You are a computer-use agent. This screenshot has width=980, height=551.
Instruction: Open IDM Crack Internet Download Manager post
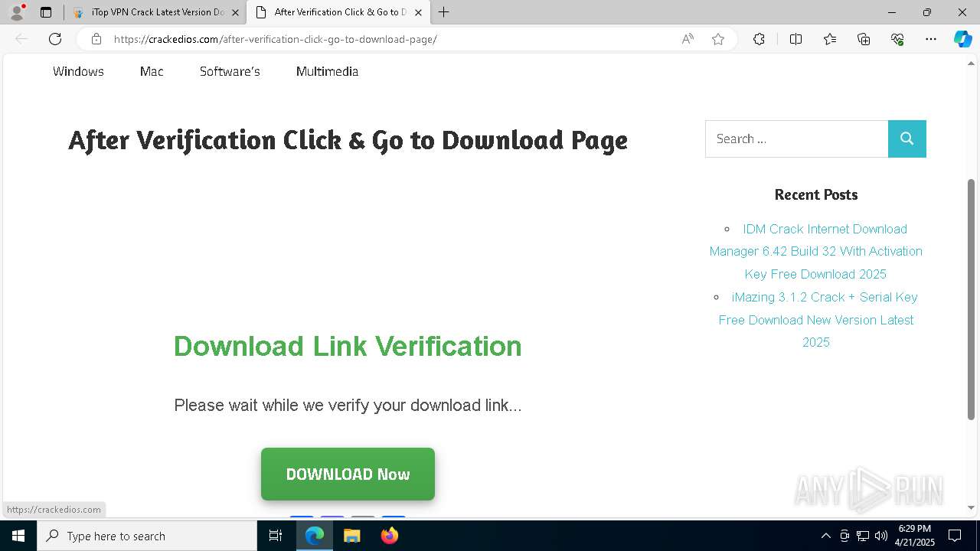click(x=815, y=251)
